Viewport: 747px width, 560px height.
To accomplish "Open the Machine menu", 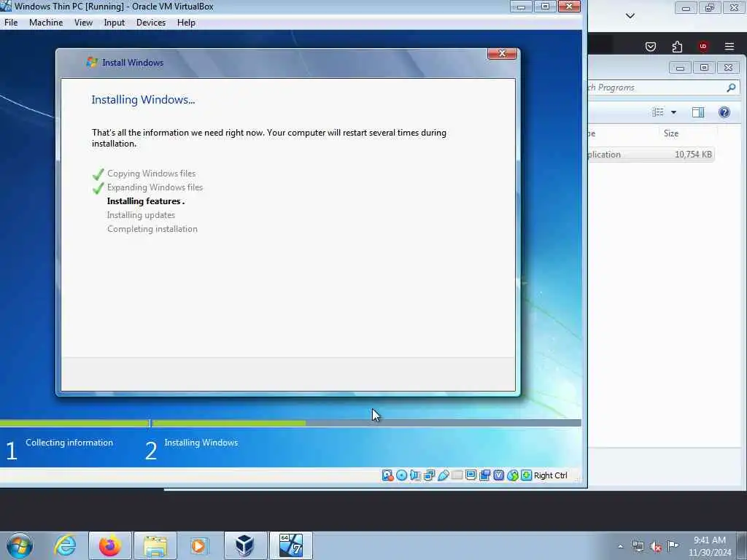I will click(x=46, y=23).
